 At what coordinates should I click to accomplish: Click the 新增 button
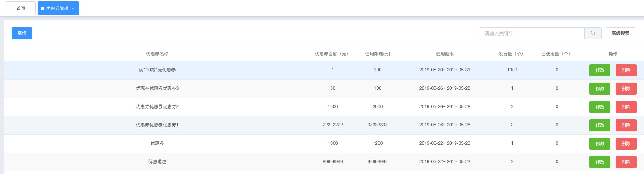(x=22, y=33)
